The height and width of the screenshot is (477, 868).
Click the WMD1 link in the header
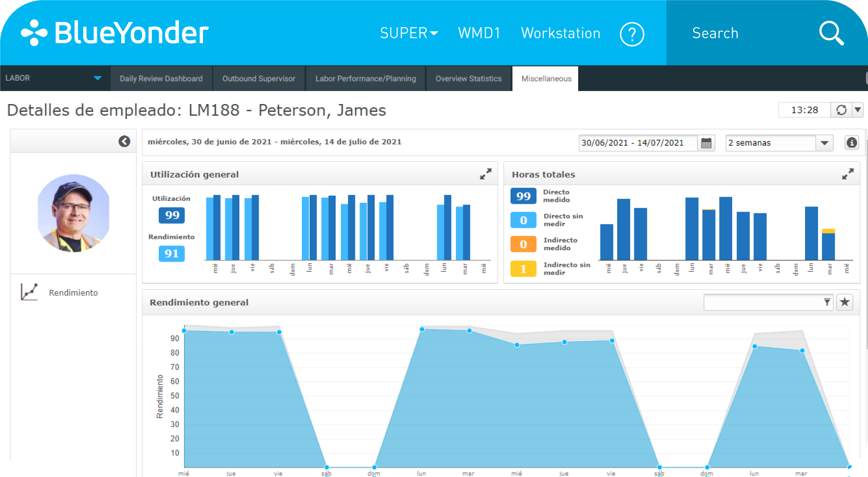tap(479, 33)
